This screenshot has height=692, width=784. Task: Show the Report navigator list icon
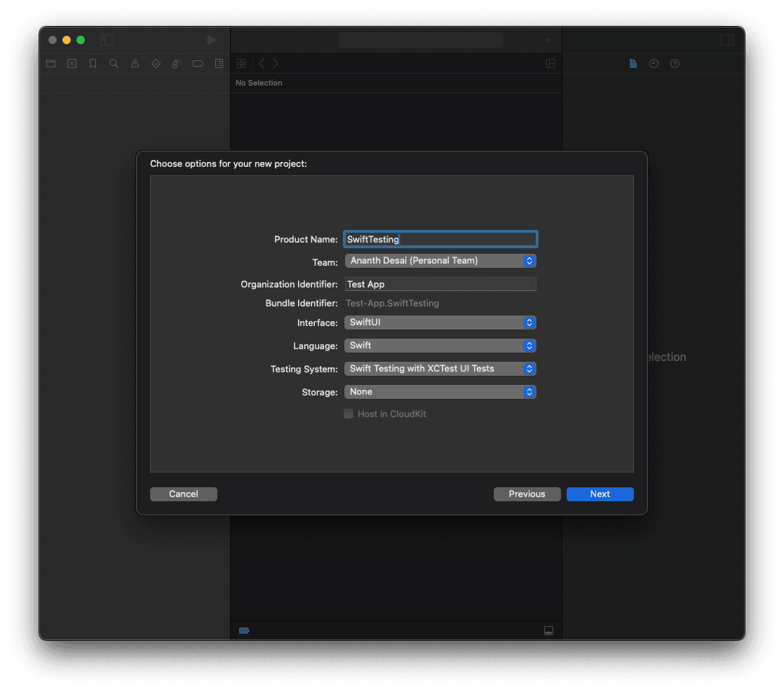(x=219, y=63)
